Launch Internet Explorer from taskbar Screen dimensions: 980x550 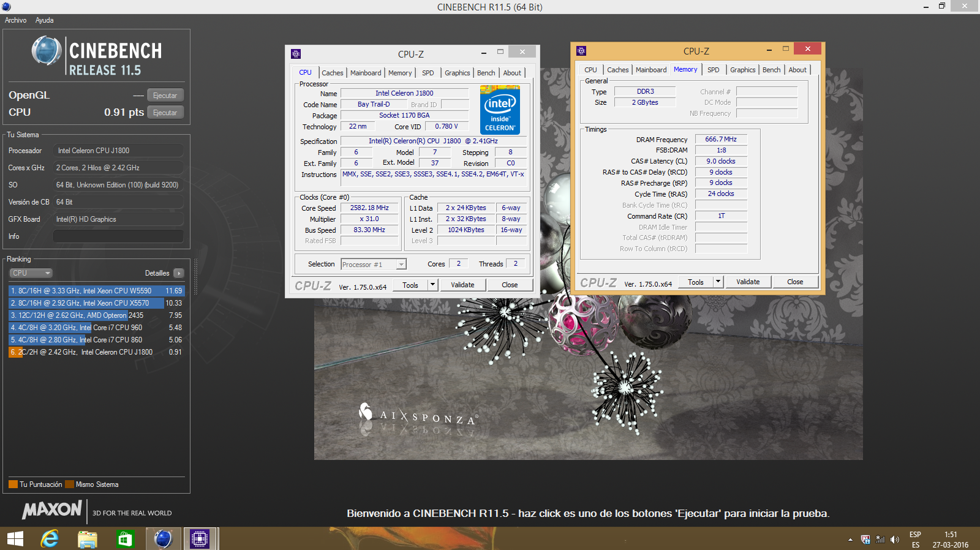[x=50, y=539]
